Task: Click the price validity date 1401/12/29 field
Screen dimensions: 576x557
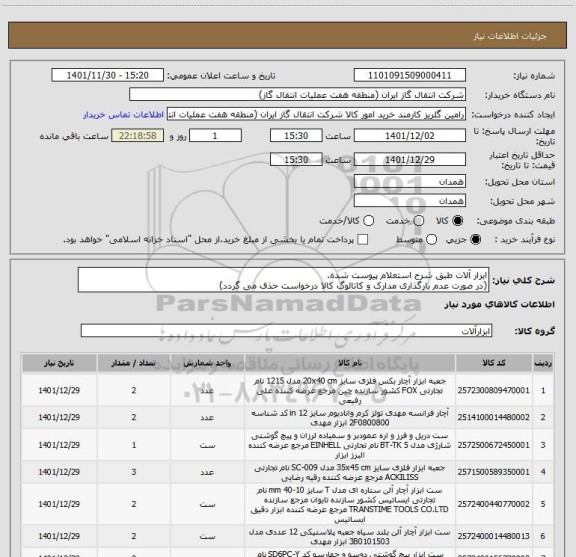Action: pyautogui.click(x=410, y=160)
